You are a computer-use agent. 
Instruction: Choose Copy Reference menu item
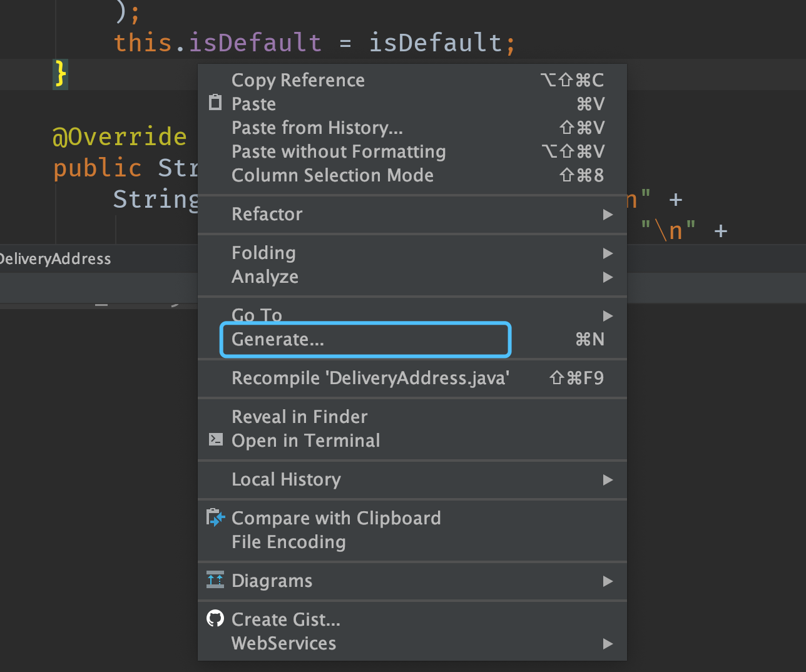coord(298,80)
